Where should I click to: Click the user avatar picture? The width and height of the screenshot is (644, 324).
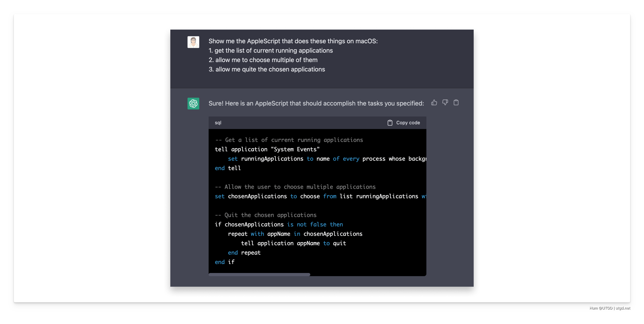pyautogui.click(x=193, y=42)
